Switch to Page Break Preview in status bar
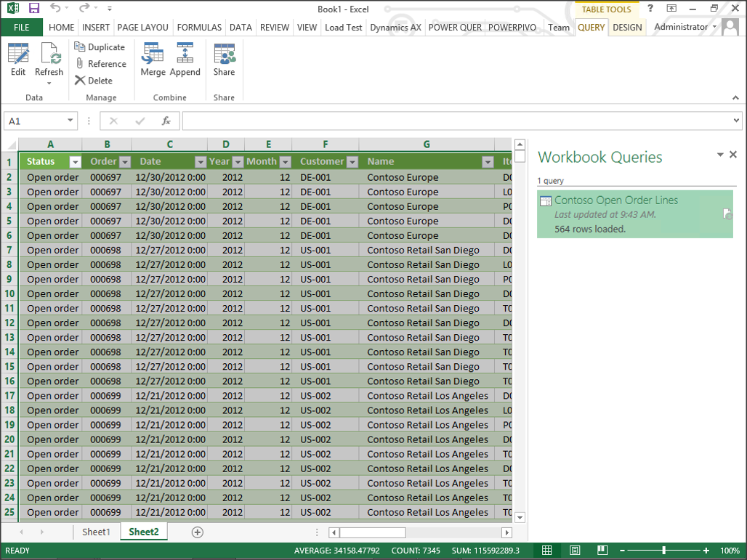Viewport: 747px width, 560px height. click(602, 551)
